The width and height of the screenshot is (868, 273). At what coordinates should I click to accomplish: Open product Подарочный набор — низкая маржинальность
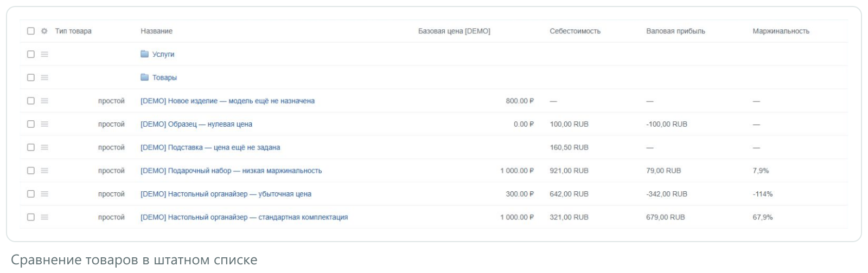(231, 171)
